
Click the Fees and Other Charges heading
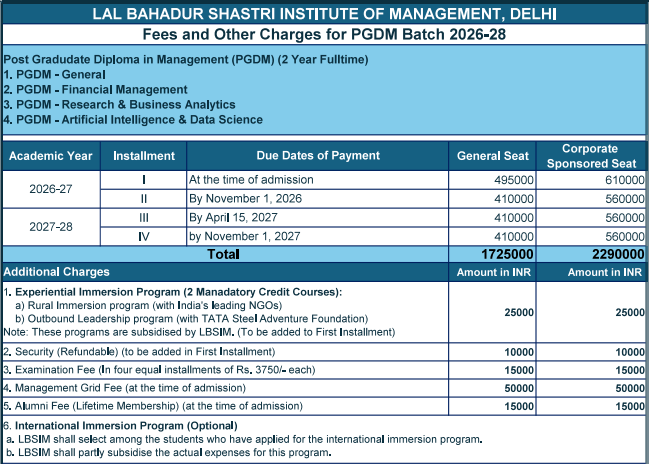click(324, 34)
